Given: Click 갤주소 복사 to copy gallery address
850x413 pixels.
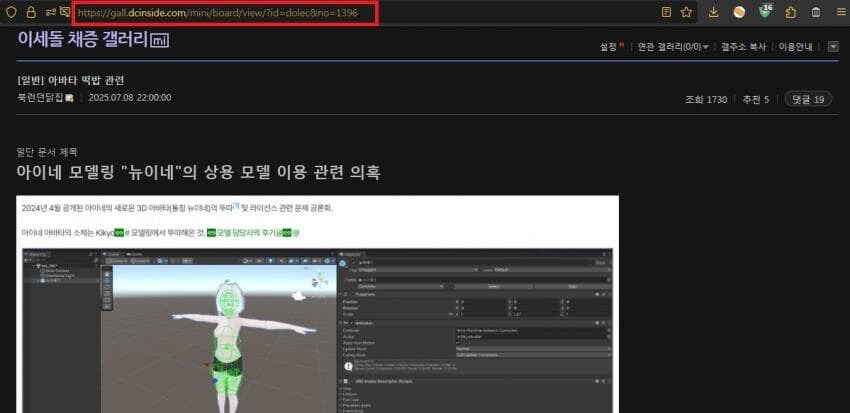Looking at the screenshot, I should pyautogui.click(x=744, y=46).
